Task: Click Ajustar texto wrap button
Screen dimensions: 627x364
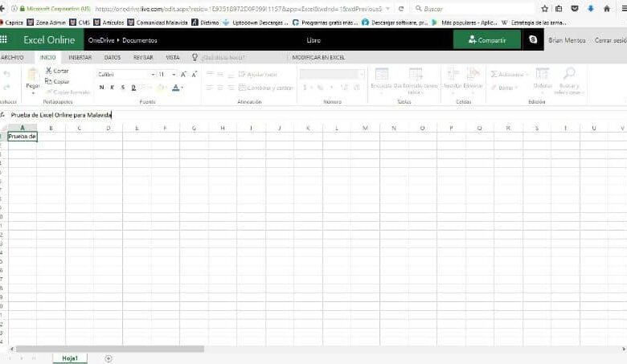Action: coord(257,74)
